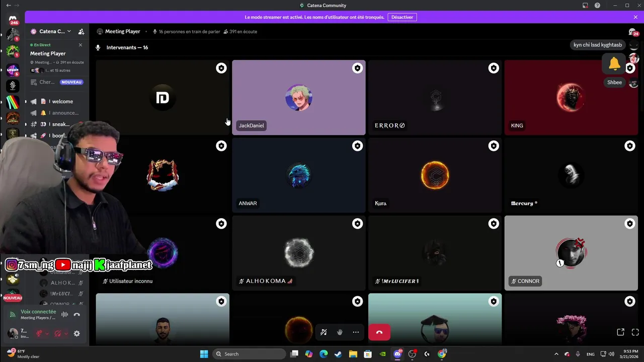Open output device options arrow
The height and width of the screenshot is (362, 644).
65,333
